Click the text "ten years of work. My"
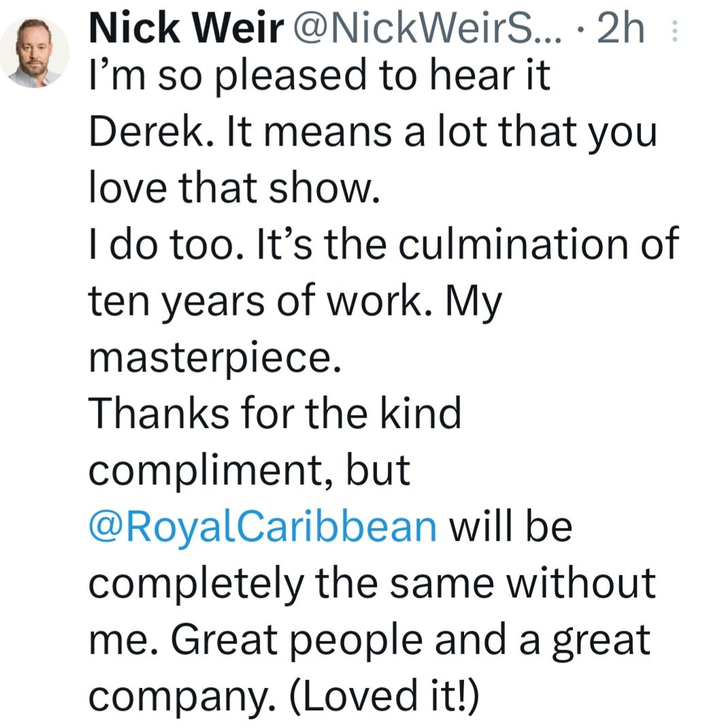Image resolution: width=711 pixels, height=728 pixels. (295, 302)
